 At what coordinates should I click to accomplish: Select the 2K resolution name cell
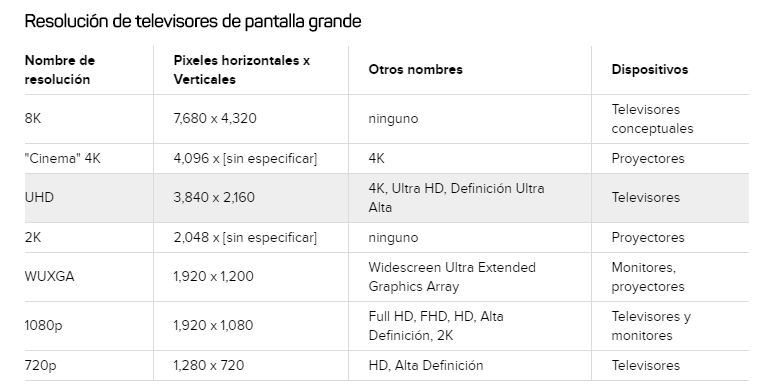coord(33,238)
